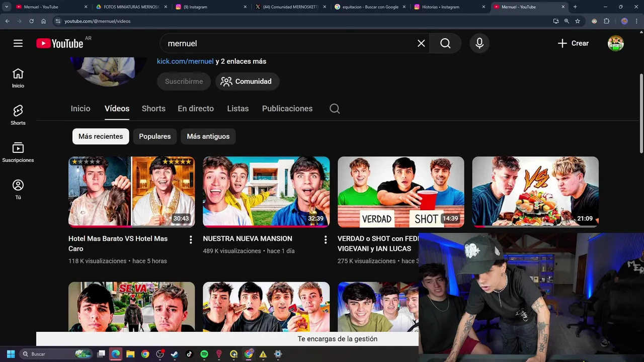View site information for youtube.com

tap(58, 21)
